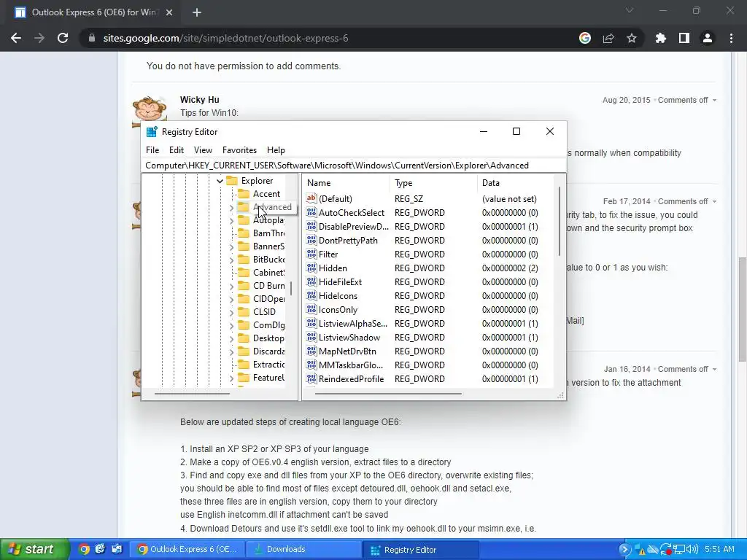
Task: Click the ListviewAlphaSe... value icon
Action: tap(311, 323)
